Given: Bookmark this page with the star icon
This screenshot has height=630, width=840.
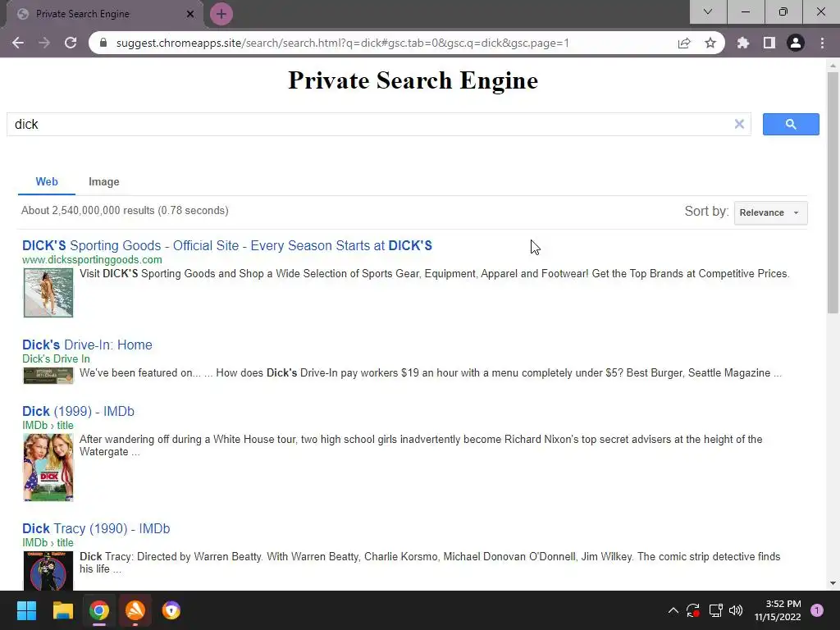Looking at the screenshot, I should pyautogui.click(x=710, y=43).
